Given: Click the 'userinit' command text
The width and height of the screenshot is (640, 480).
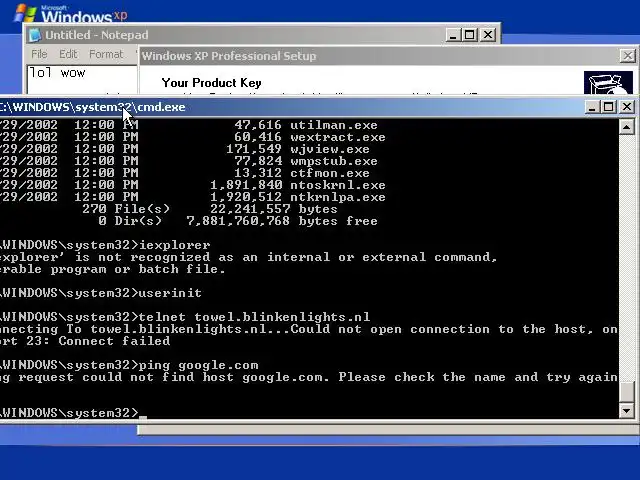Looking at the screenshot, I should (170, 293).
